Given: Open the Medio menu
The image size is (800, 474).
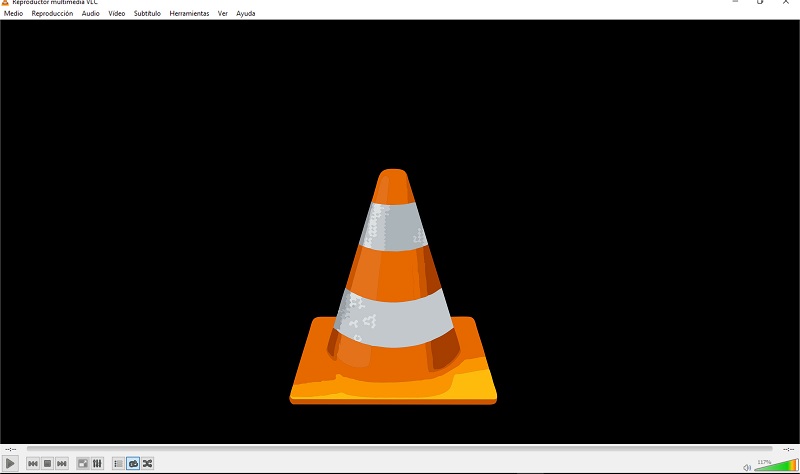Looking at the screenshot, I should pyautogui.click(x=13, y=13).
